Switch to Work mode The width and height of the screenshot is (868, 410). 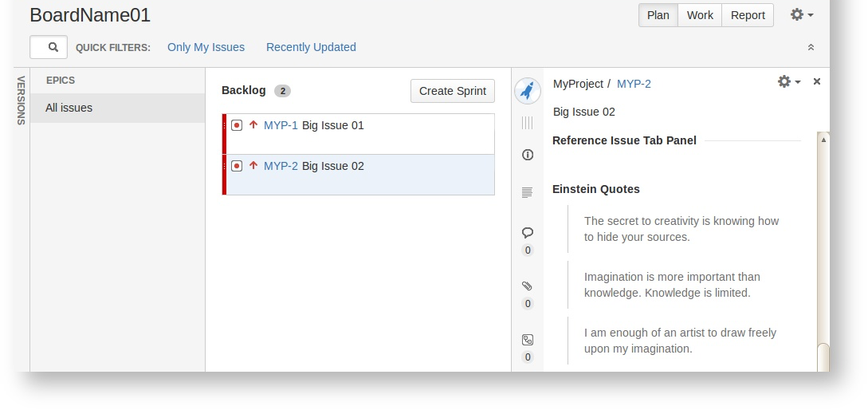(700, 15)
